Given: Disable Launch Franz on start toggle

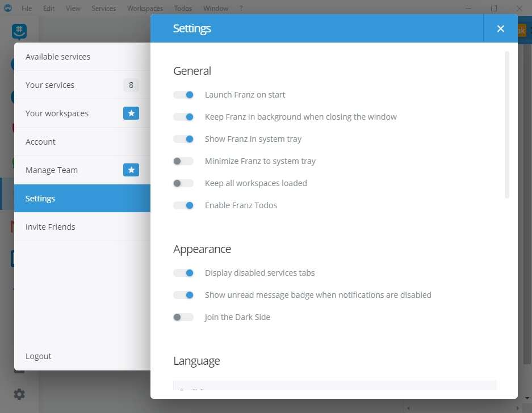Looking at the screenshot, I should tap(183, 95).
